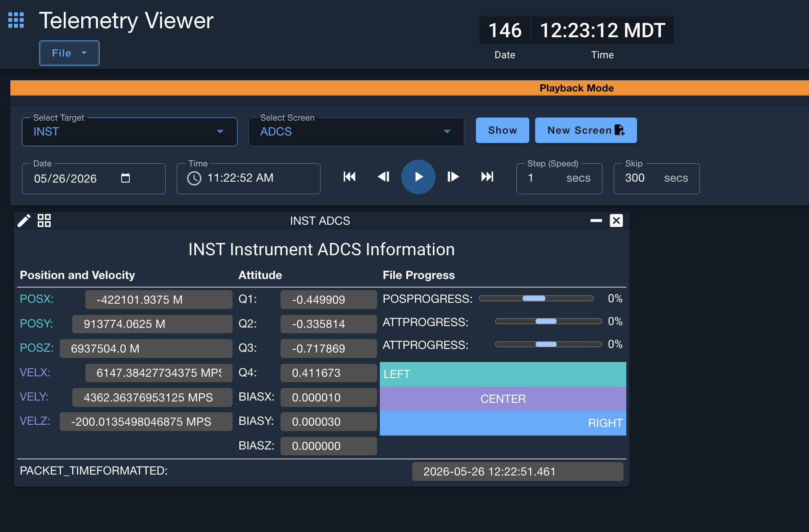Click the Skip secs field
The width and height of the screenshot is (809, 532).
pyautogui.click(x=656, y=179)
